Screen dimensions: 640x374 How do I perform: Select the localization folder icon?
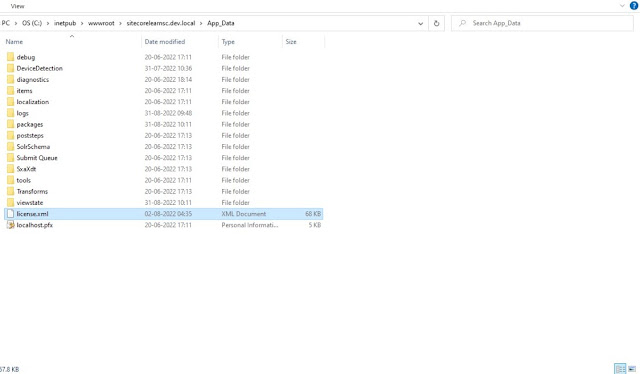pyautogui.click(x=11, y=102)
